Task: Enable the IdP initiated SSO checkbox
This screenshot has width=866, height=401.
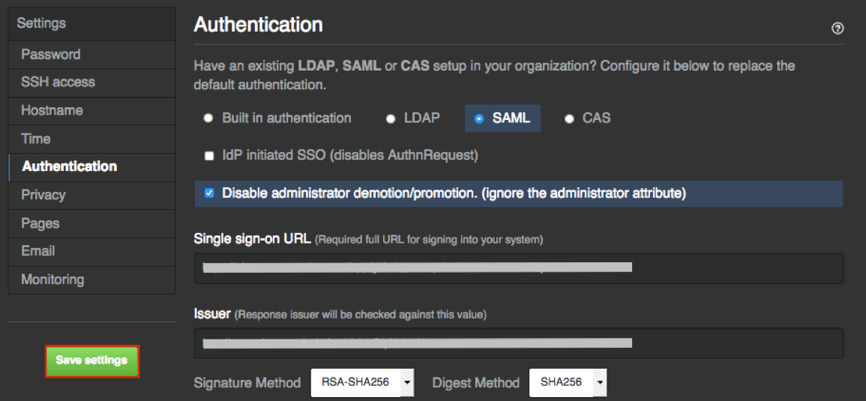Action: coord(209,156)
